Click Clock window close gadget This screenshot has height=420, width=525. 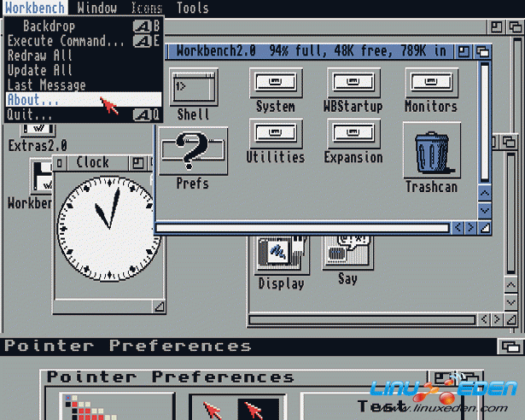tap(60, 163)
